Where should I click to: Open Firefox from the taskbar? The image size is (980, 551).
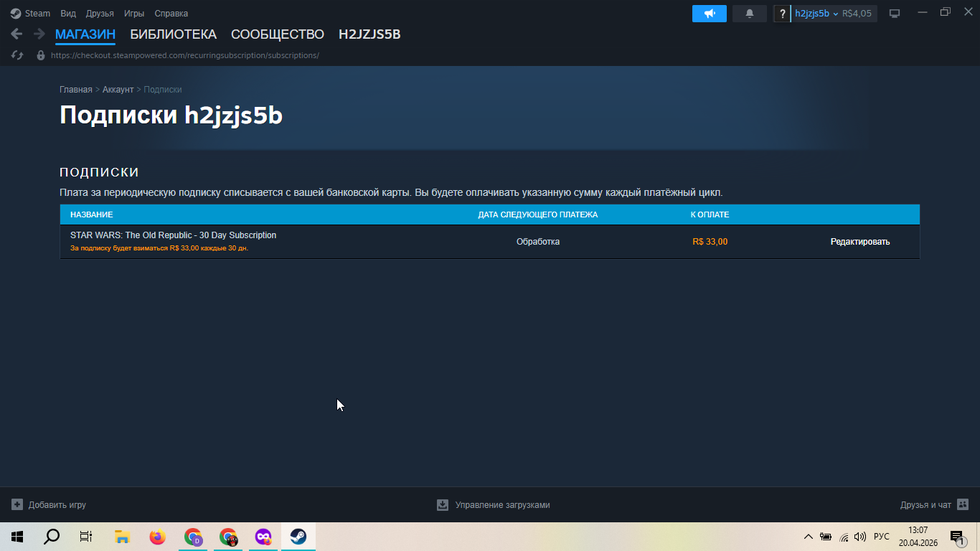click(x=157, y=537)
